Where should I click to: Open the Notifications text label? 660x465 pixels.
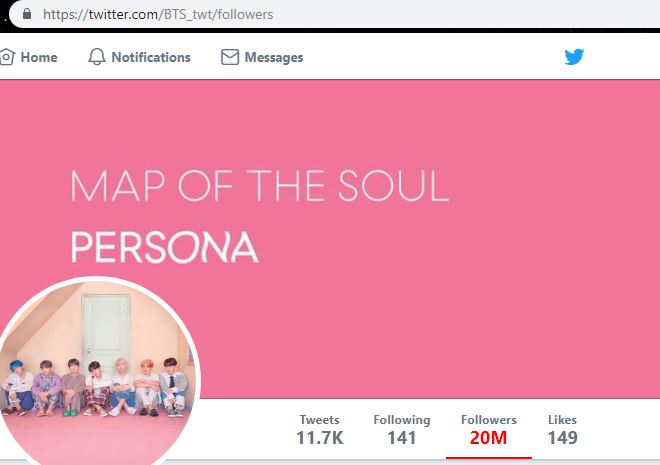151,57
